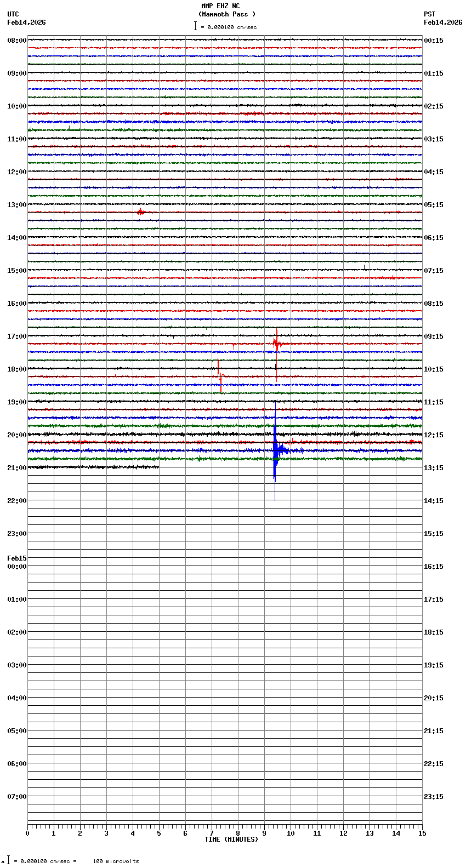Click the 5 minute tick label
This screenshot has width=466, height=868.
pyautogui.click(x=159, y=833)
